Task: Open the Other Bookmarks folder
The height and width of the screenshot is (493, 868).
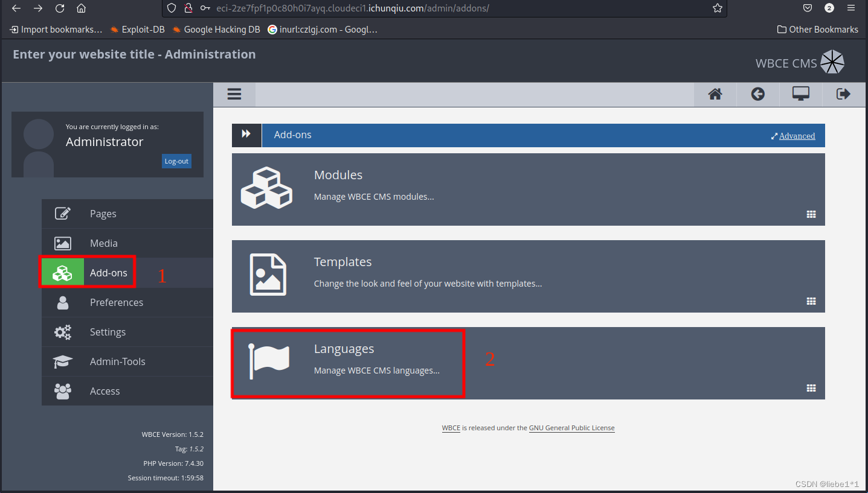Action: 818,29
